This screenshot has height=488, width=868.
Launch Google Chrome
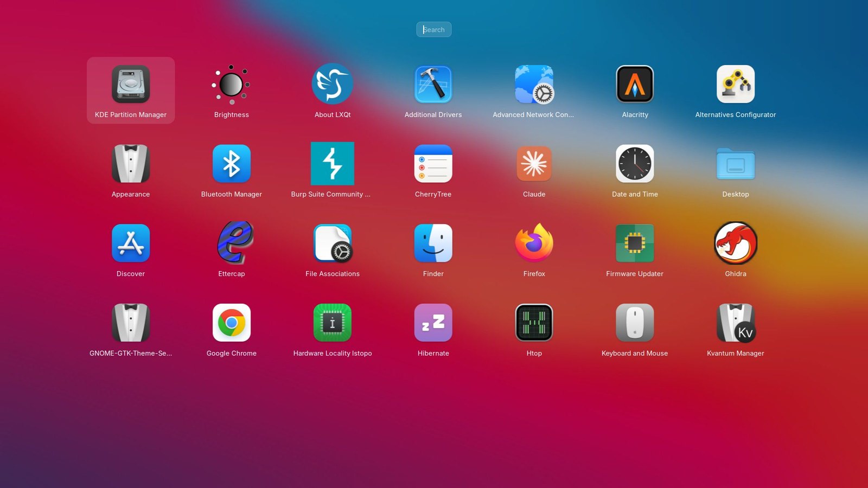(232, 323)
